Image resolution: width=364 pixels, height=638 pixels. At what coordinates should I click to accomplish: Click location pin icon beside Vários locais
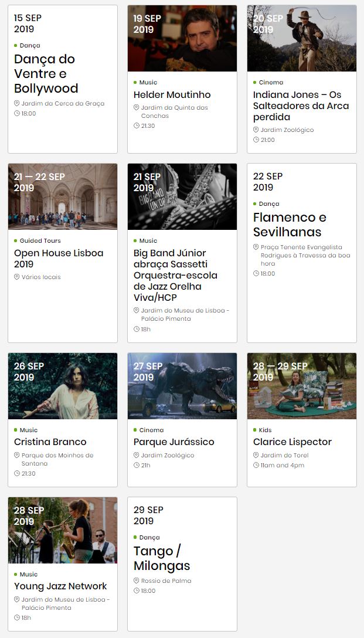pyautogui.click(x=16, y=277)
